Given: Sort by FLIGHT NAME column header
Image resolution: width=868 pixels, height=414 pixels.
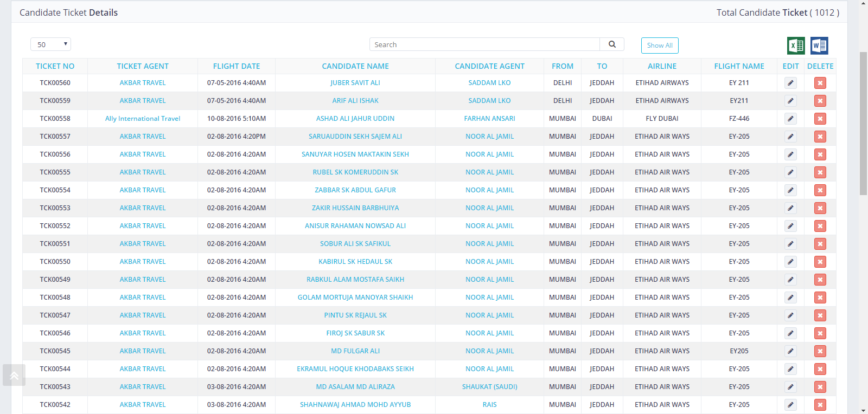Looking at the screenshot, I should click(x=739, y=66).
